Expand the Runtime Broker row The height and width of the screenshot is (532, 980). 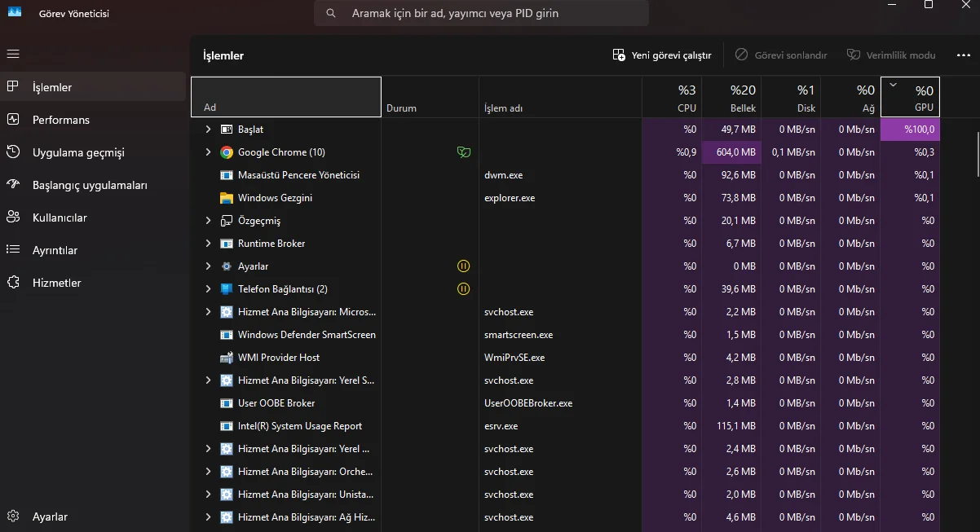[x=208, y=244]
